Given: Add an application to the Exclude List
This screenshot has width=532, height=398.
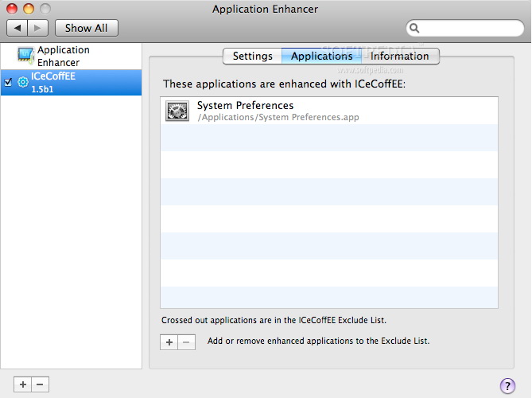Looking at the screenshot, I should coord(169,341).
